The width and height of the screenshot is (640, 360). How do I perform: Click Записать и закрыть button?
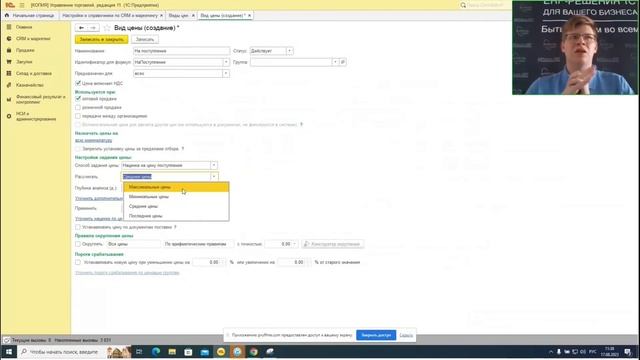[101, 40]
